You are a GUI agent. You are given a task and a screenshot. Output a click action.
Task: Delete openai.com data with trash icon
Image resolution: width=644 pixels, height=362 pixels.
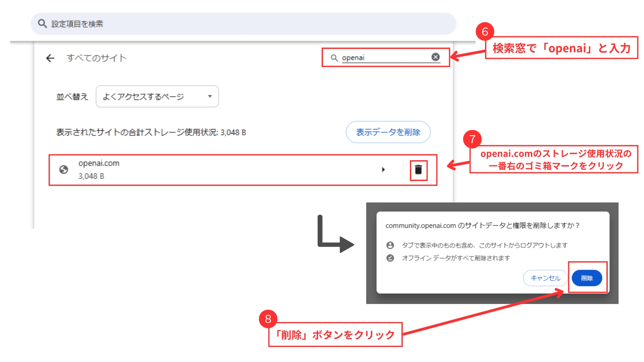pos(418,170)
